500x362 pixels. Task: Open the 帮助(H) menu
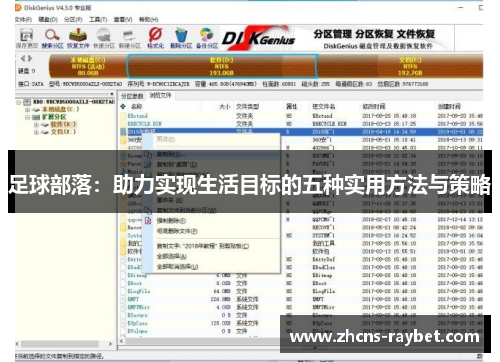(x=149, y=20)
